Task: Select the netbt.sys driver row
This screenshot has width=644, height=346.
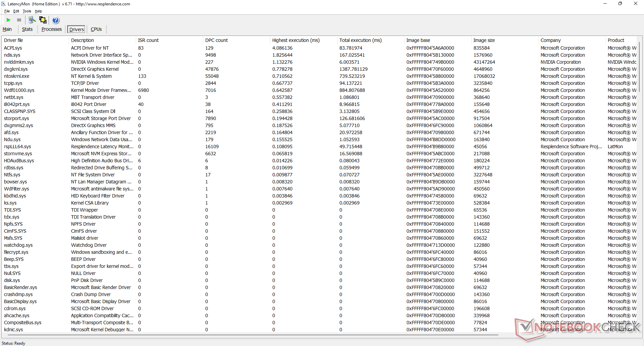Action: [x=319, y=97]
